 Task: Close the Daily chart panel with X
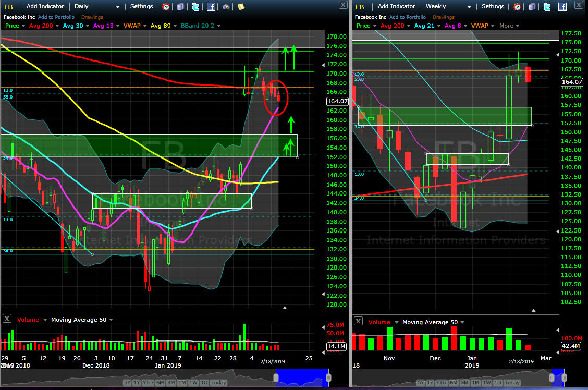click(x=342, y=5)
